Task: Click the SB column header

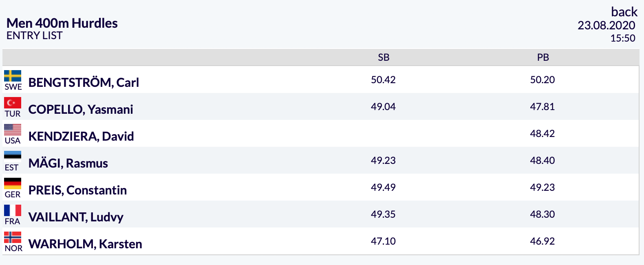Action: 384,57
